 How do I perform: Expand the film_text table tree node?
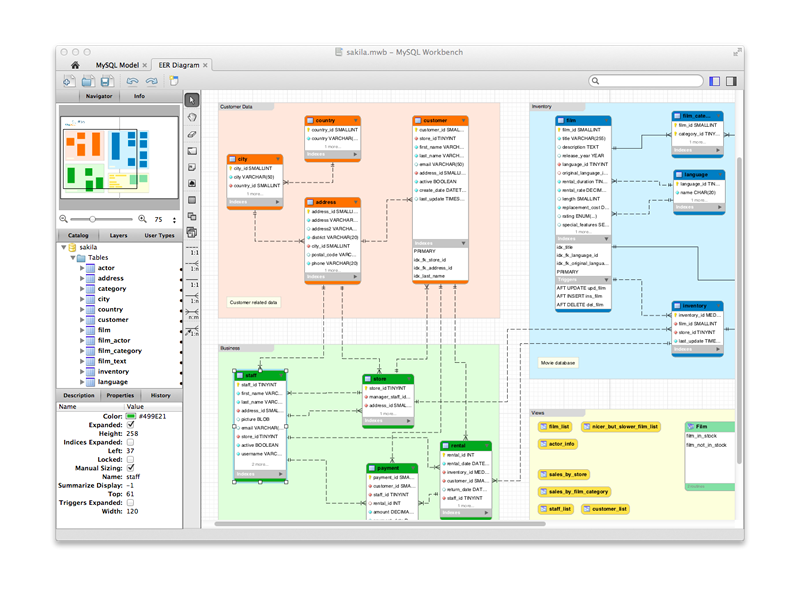82,361
